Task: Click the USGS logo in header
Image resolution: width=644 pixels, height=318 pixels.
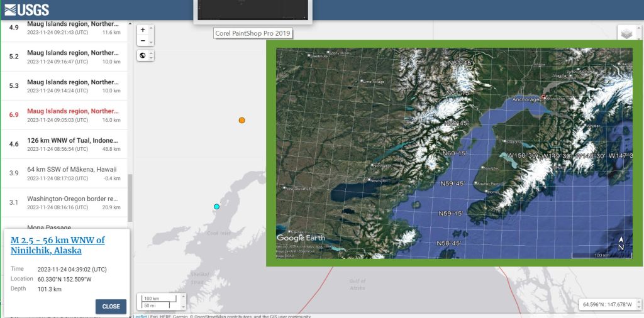Action: 26,9
